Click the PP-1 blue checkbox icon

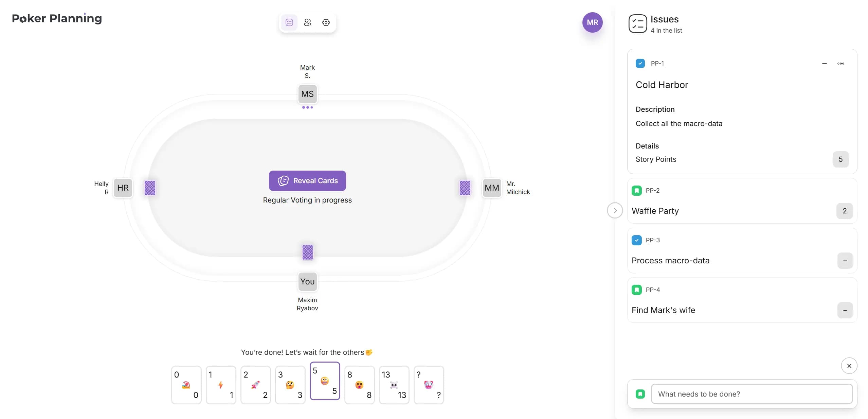[x=640, y=64]
